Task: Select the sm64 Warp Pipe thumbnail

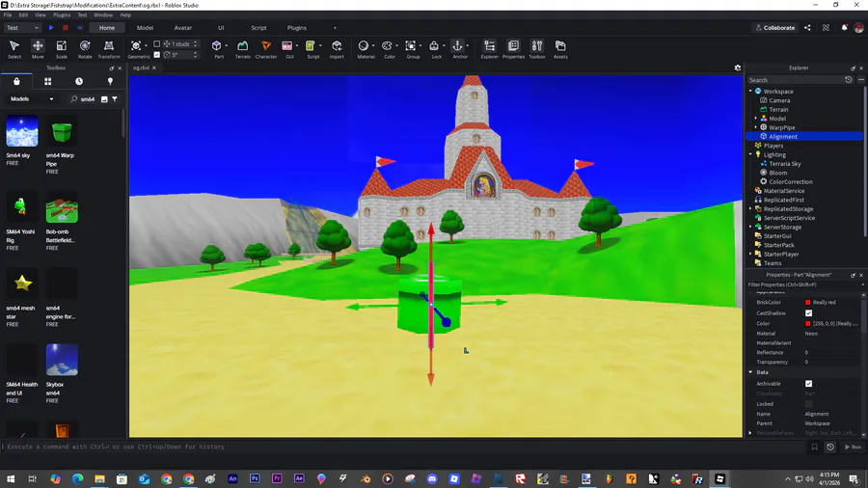Action: [x=62, y=132]
